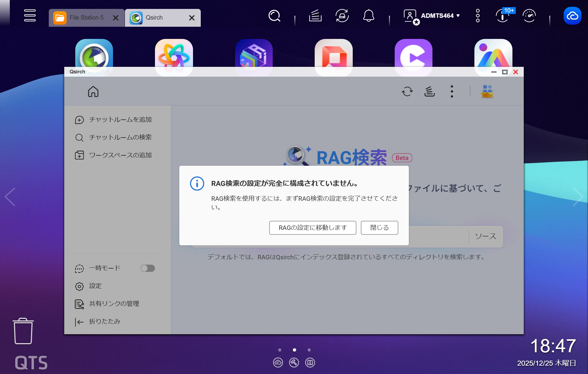Open the trash bin on desktop
The image size is (588, 374).
[23, 331]
